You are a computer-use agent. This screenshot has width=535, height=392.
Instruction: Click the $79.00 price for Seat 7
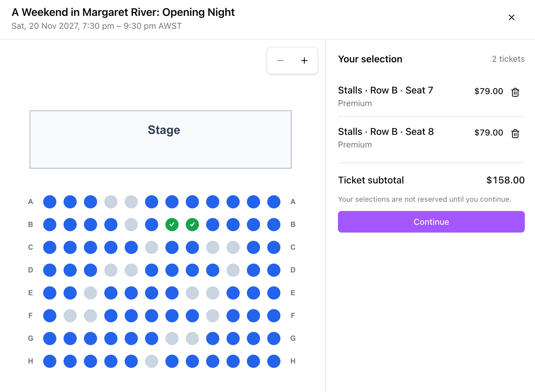point(489,91)
